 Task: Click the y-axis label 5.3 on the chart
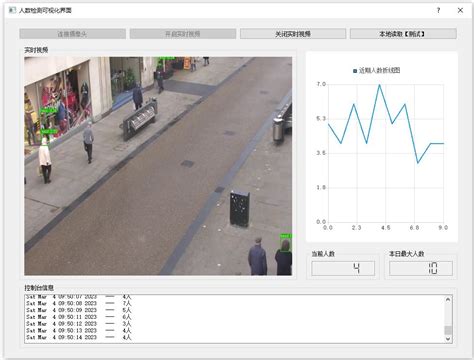[321, 119]
